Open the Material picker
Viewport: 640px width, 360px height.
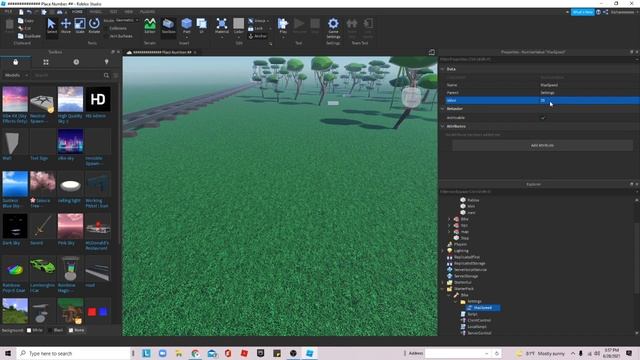[222, 26]
